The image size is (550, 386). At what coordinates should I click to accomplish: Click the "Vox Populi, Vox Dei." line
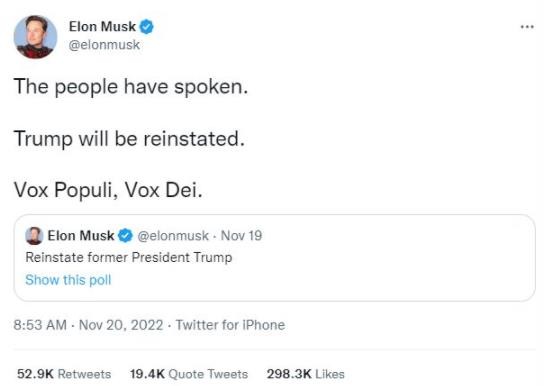click(x=108, y=190)
